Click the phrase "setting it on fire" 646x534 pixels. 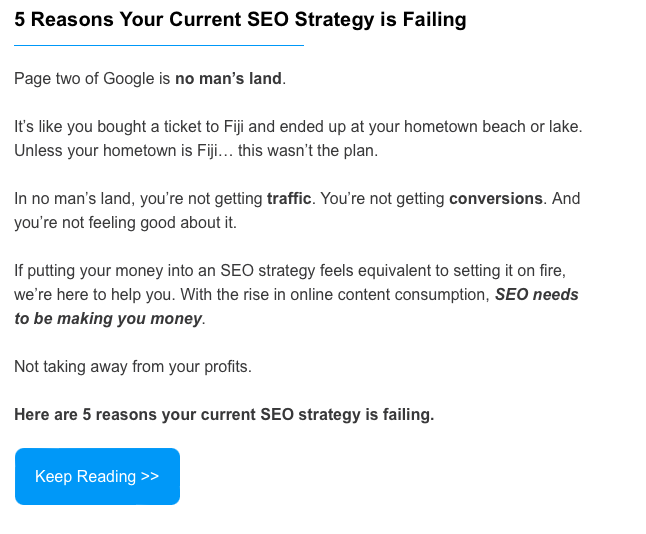click(519, 270)
